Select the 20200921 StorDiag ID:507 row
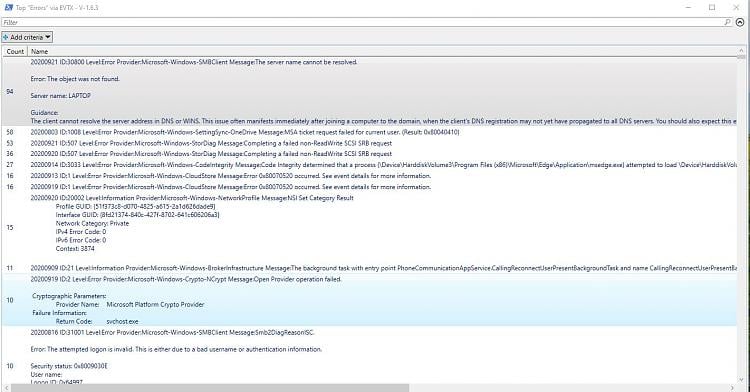Image resolution: width=750 pixels, height=392 pixels. point(370,143)
